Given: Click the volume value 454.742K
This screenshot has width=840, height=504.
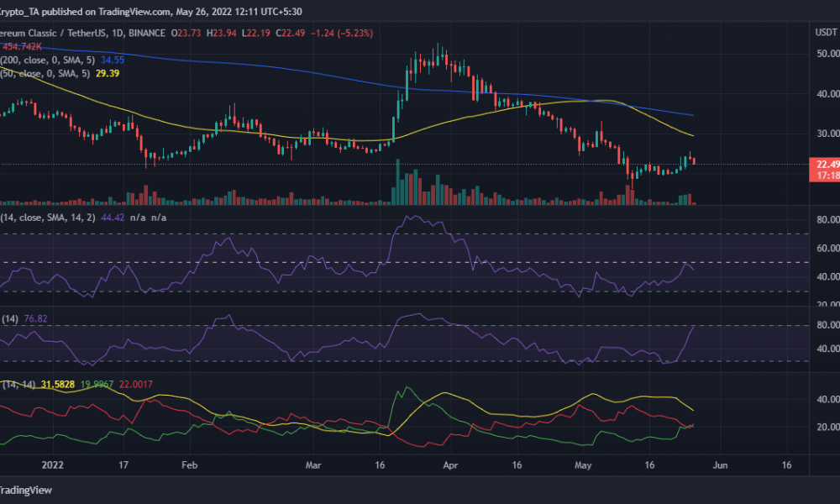Looking at the screenshot, I should (x=22, y=46).
